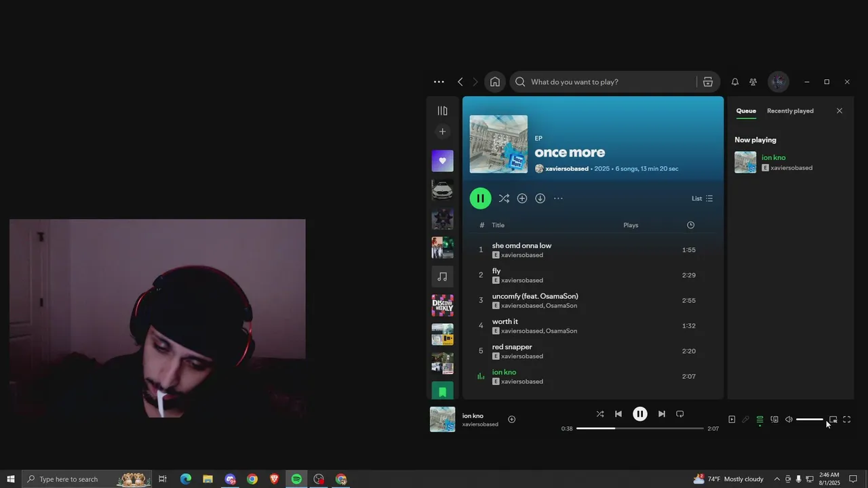Image resolution: width=868 pixels, height=488 pixels.
Task: Open Spotify from the taskbar
Action: pyautogui.click(x=296, y=479)
